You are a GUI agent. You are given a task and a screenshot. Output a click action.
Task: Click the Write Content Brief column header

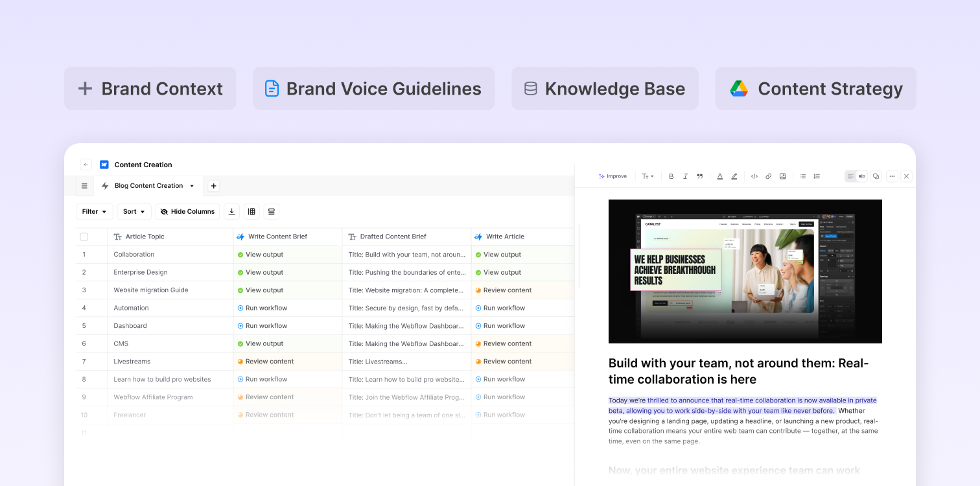tap(288, 237)
